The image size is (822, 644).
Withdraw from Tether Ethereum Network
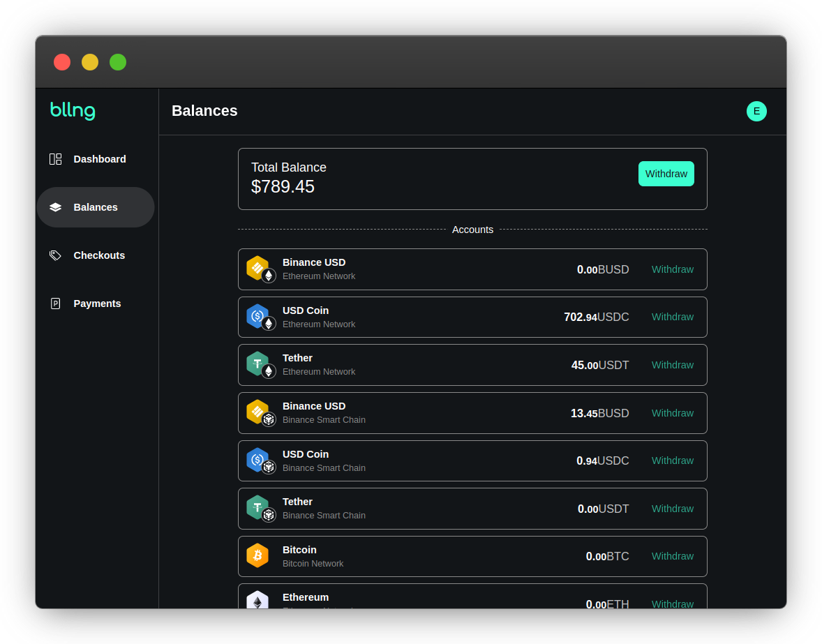[x=672, y=365]
